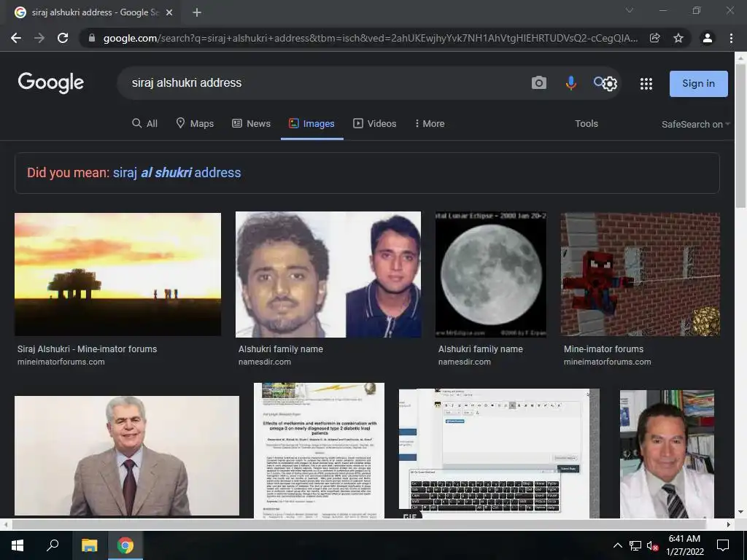This screenshot has width=747, height=560.
Task: Click the namesdir.com source under the moon image
Action: [x=465, y=362]
